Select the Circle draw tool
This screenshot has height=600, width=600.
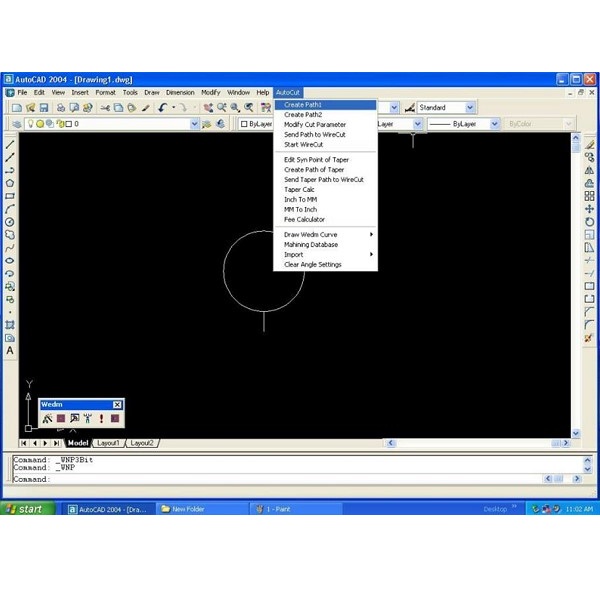point(10,222)
